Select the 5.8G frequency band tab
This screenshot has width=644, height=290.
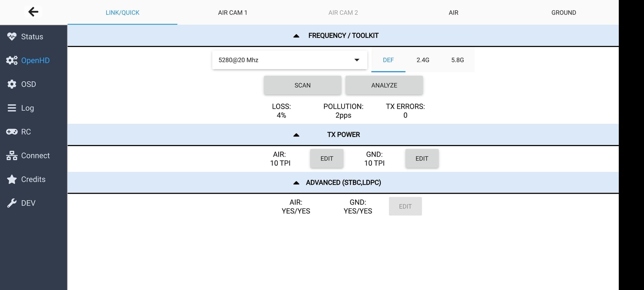(x=457, y=60)
